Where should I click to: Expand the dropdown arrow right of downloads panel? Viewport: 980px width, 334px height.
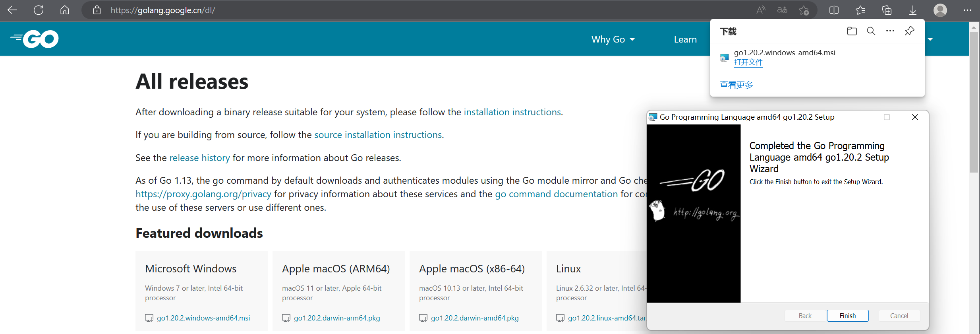[x=930, y=39]
